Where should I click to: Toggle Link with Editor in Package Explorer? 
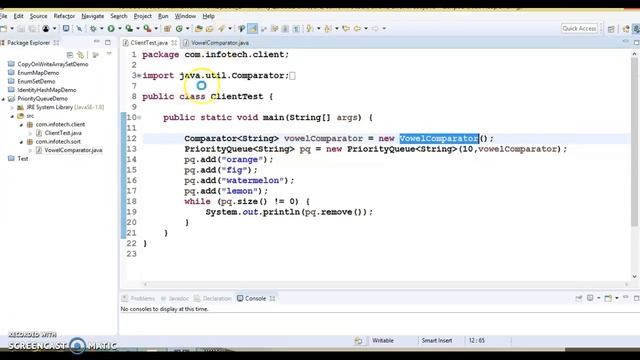(81, 55)
